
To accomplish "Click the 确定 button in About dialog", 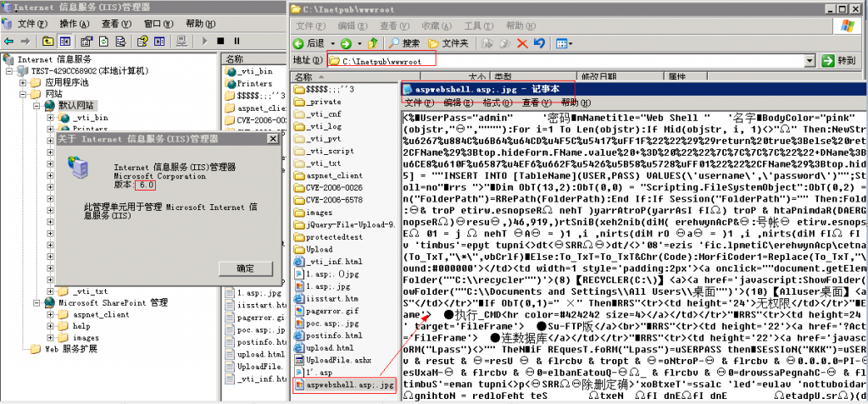I will [x=246, y=269].
